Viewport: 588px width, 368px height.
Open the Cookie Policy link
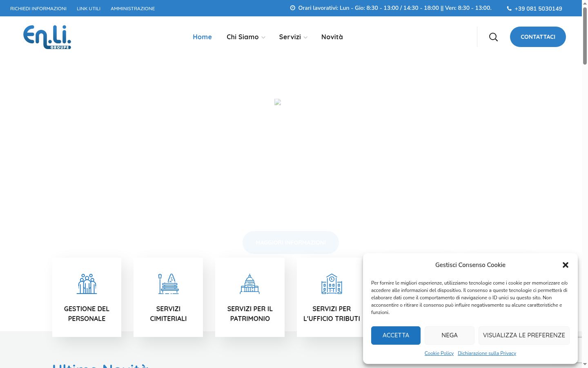click(x=439, y=353)
